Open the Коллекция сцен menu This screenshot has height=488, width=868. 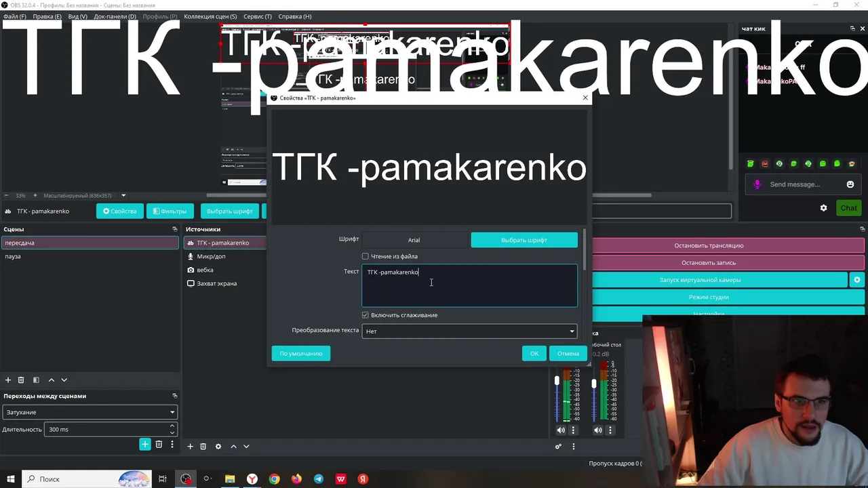click(210, 16)
